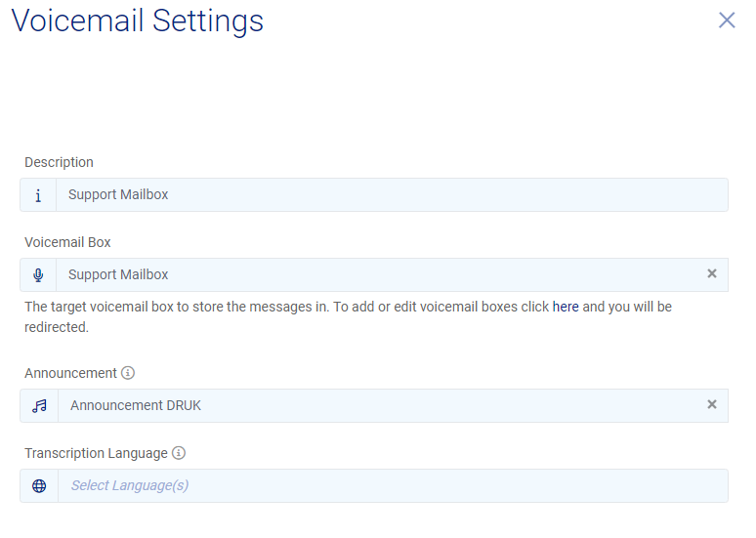Image resolution: width=756 pixels, height=538 pixels.
Task: Click the globe icon for Transcription Language
Action: click(x=39, y=486)
